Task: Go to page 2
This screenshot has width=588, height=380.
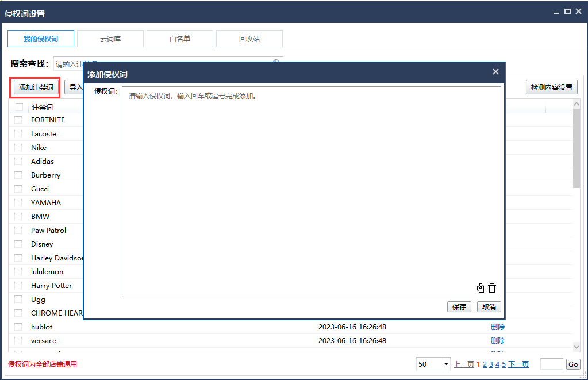Action: point(485,364)
